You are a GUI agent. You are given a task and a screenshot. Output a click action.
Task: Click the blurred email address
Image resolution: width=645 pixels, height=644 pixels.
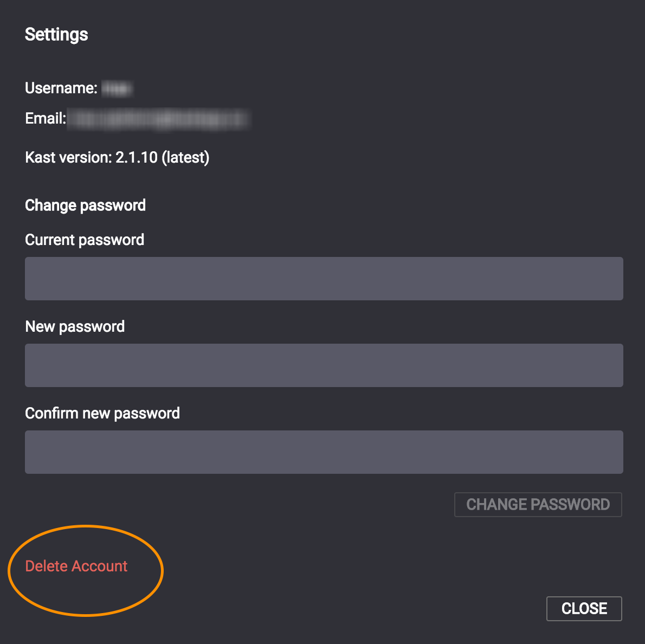point(158,119)
